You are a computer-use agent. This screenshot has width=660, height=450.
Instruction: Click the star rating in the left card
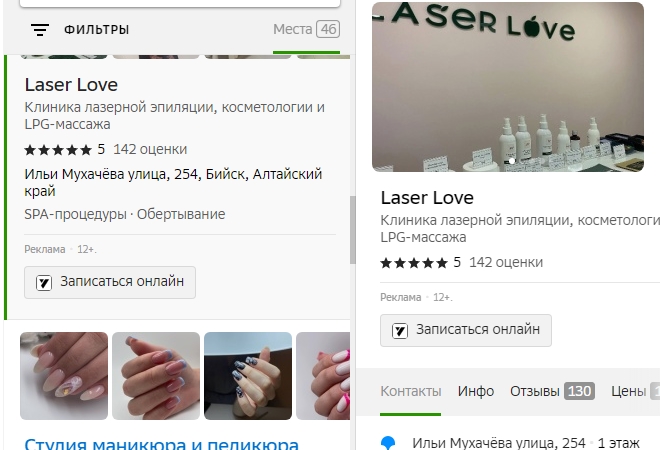click(x=58, y=150)
